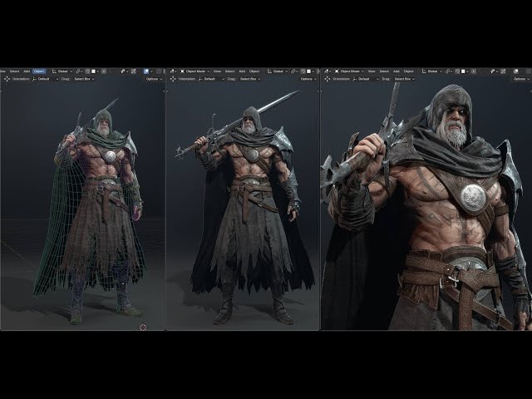
Task: Open object visibility filter in right viewport
Action: click(x=494, y=71)
